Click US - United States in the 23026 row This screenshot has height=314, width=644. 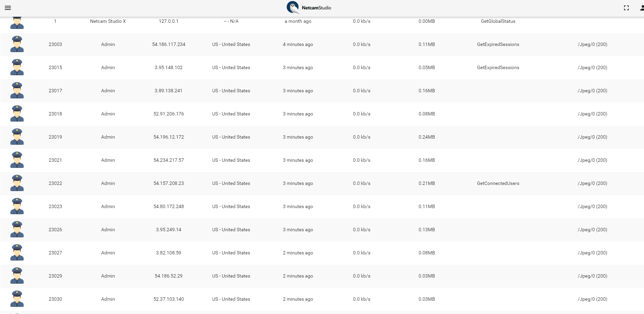point(231,230)
